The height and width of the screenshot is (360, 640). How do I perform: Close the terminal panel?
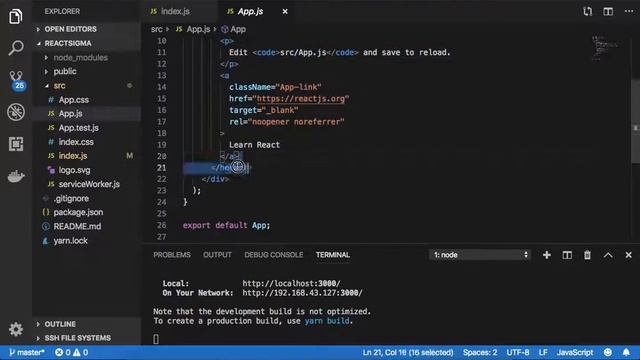click(628, 255)
